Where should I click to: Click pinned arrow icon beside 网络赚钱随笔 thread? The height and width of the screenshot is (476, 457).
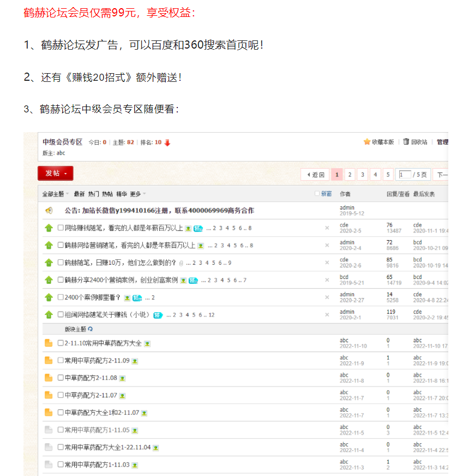click(49, 228)
